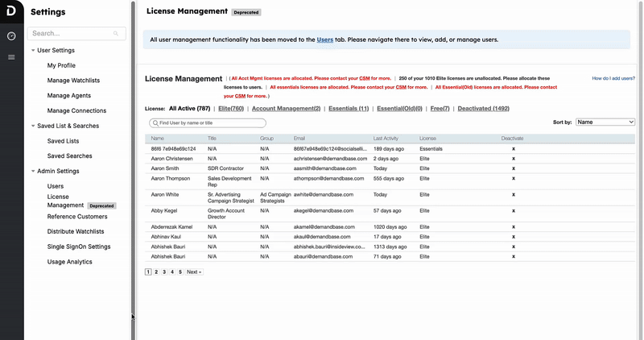Open Users in the Admin Settings sidebar
This screenshot has height=340, width=644.
tap(56, 186)
